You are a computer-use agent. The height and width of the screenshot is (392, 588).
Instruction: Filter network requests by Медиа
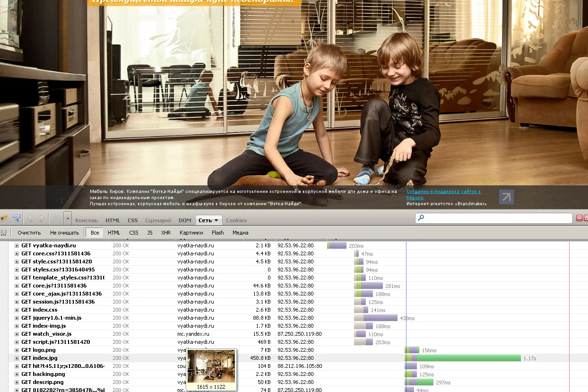(241, 233)
